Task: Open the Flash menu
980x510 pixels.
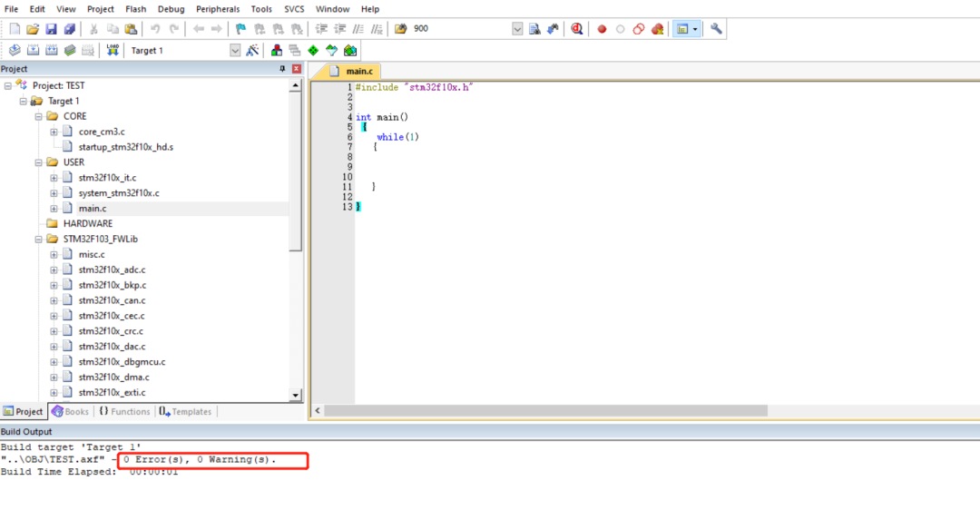Action: click(x=136, y=9)
